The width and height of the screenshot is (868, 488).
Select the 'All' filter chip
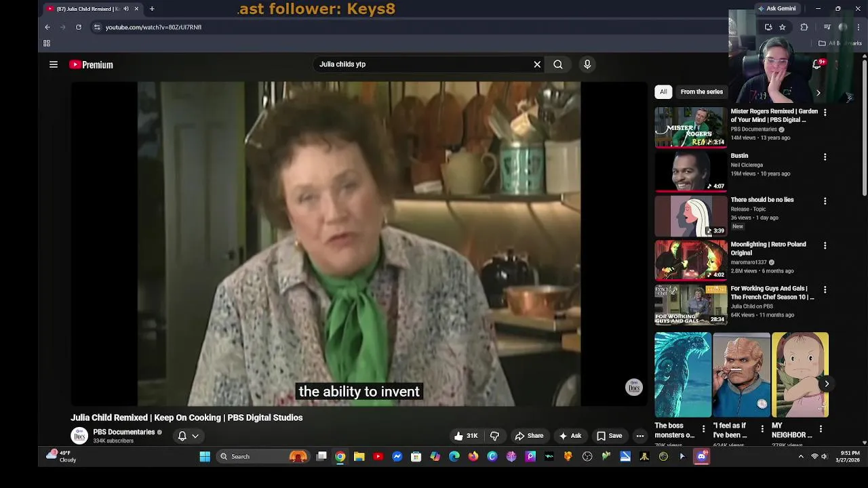point(663,91)
